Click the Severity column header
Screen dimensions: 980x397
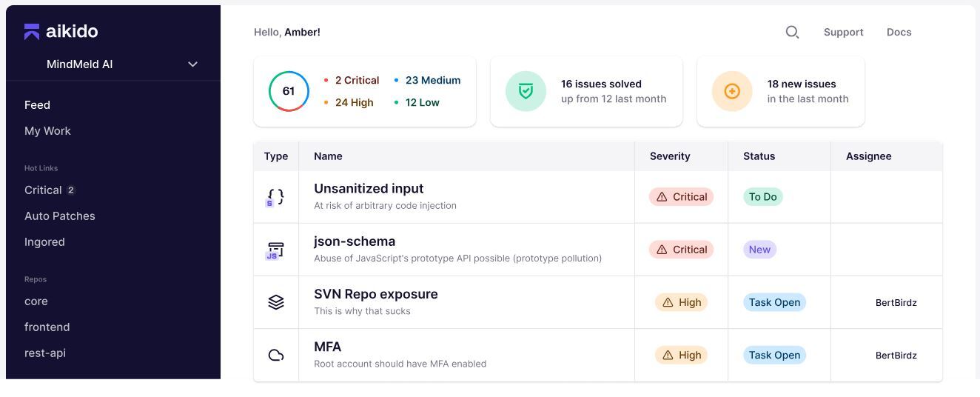point(670,156)
